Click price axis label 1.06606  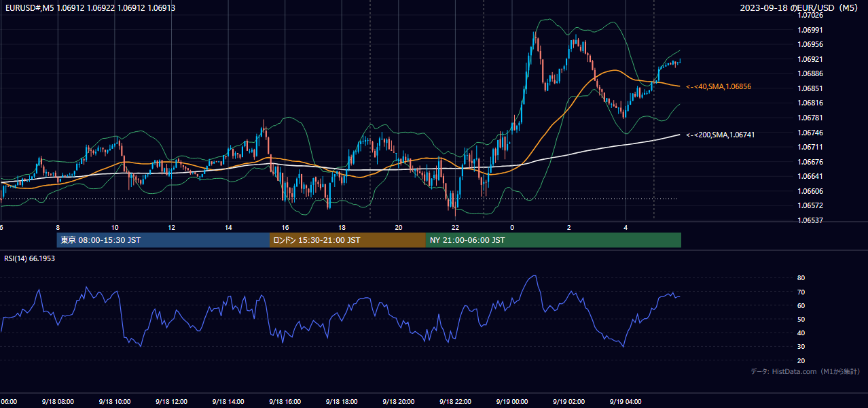pos(810,191)
